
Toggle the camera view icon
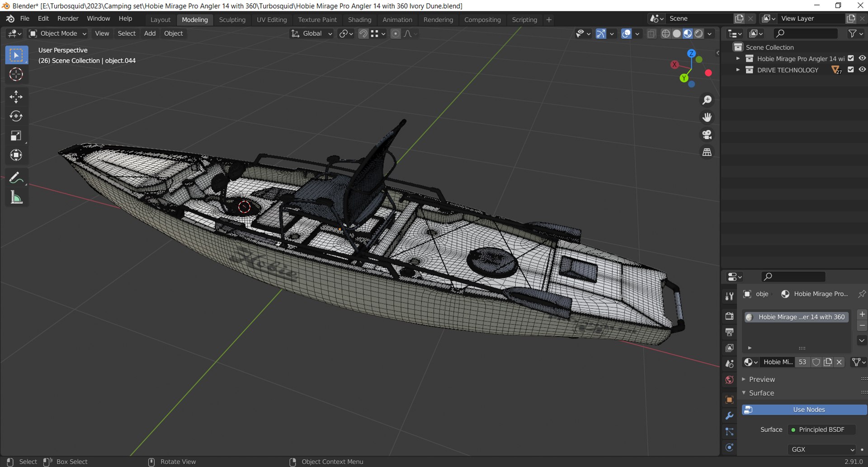(x=707, y=135)
